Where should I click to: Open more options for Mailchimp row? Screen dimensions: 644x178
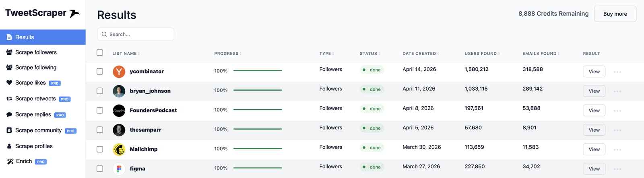(617, 150)
